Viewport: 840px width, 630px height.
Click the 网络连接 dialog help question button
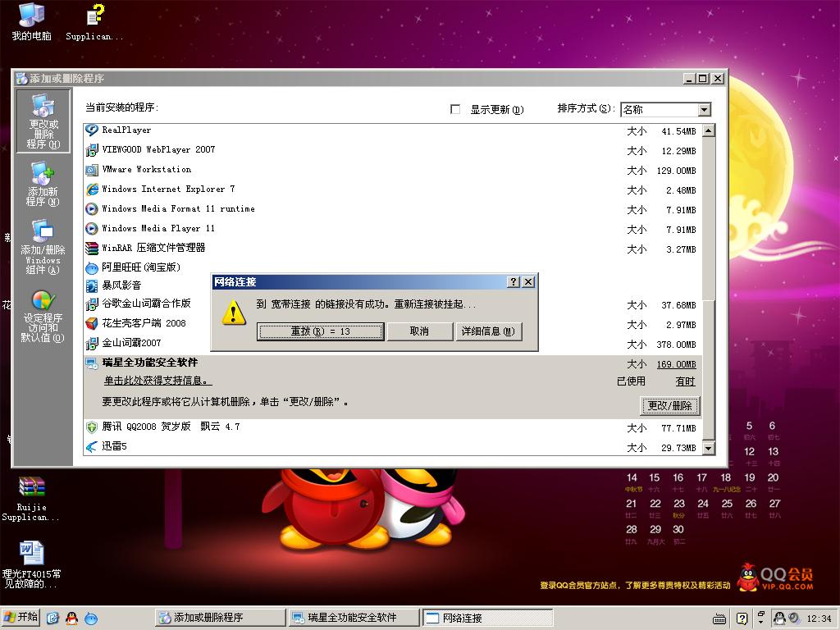(x=514, y=282)
